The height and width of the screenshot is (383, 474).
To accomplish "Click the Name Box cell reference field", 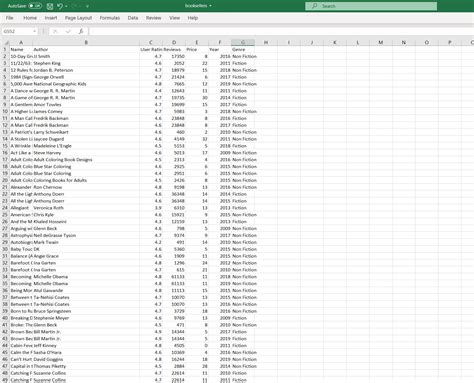I will [17, 31].
